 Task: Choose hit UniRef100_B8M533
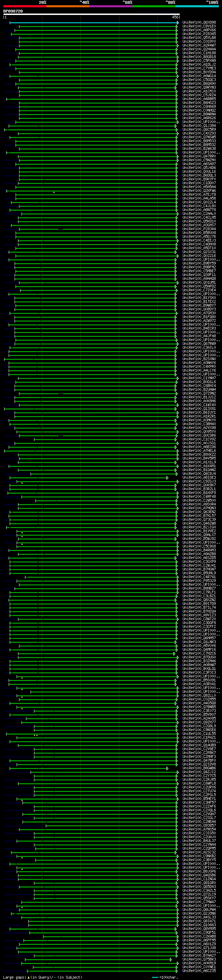(199, 141)
